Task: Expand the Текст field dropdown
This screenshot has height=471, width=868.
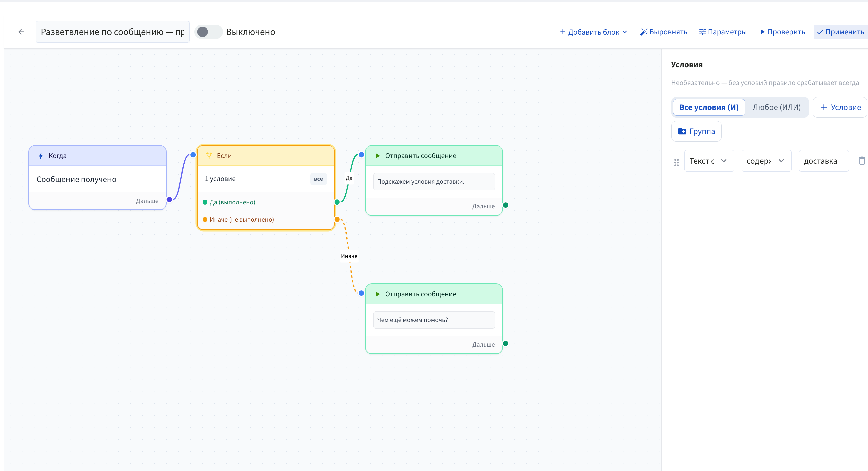Action: coord(709,161)
